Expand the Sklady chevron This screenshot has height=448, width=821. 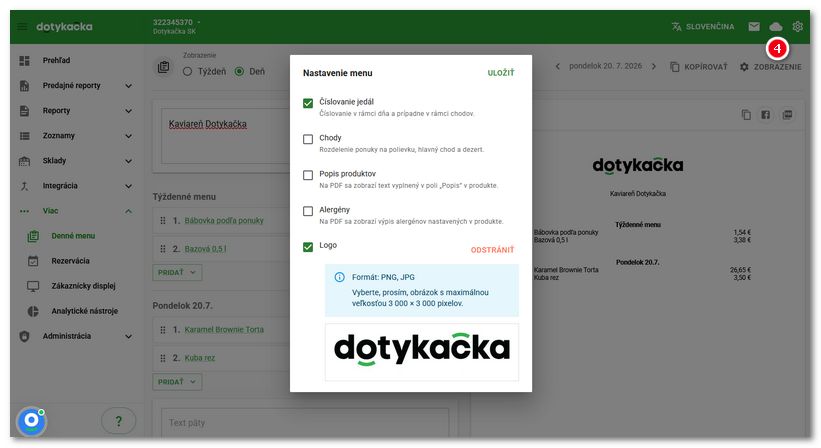pyautogui.click(x=128, y=161)
